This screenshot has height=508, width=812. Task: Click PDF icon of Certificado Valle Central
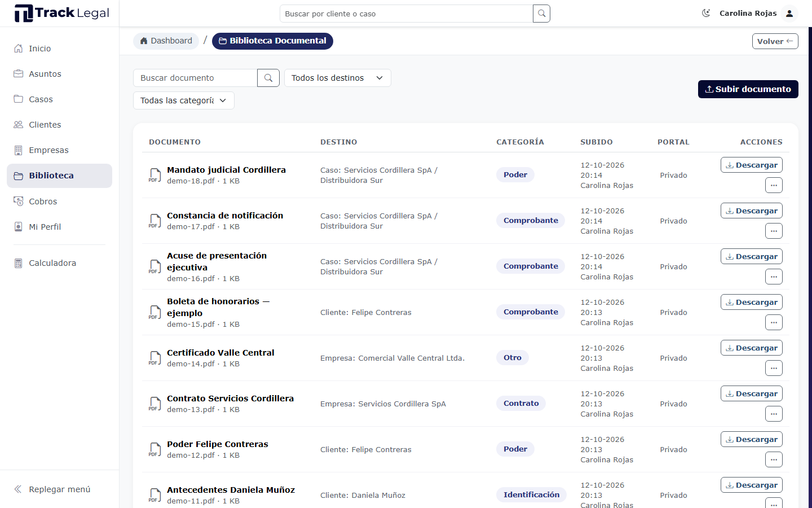(x=155, y=358)
